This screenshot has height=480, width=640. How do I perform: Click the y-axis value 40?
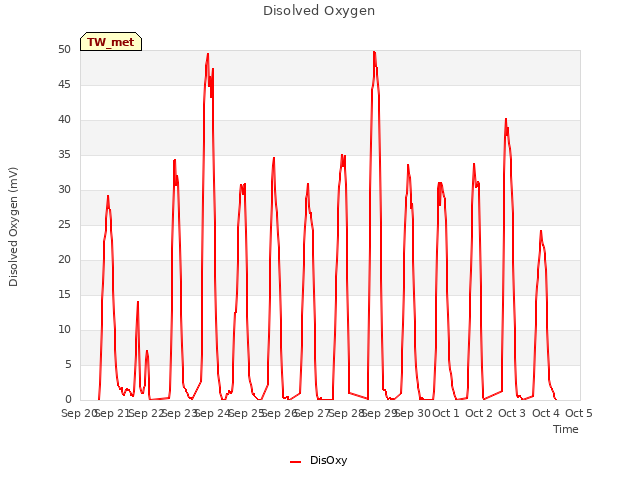point(64,120)
